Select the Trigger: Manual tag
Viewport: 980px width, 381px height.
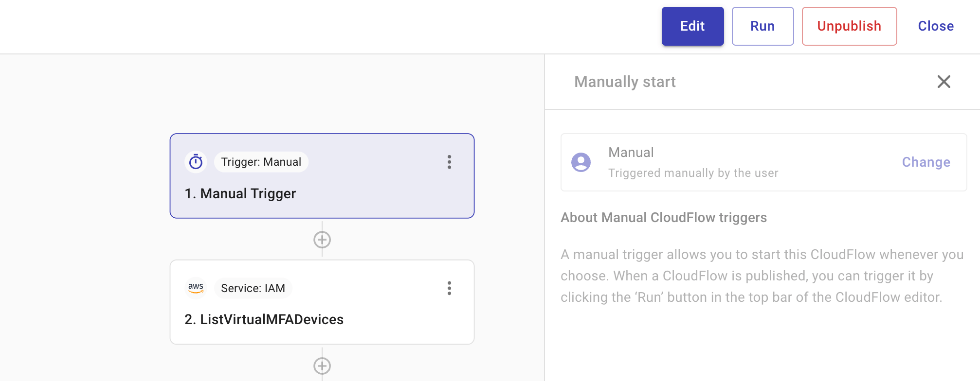pyautogui.click(x=261, y=162)
